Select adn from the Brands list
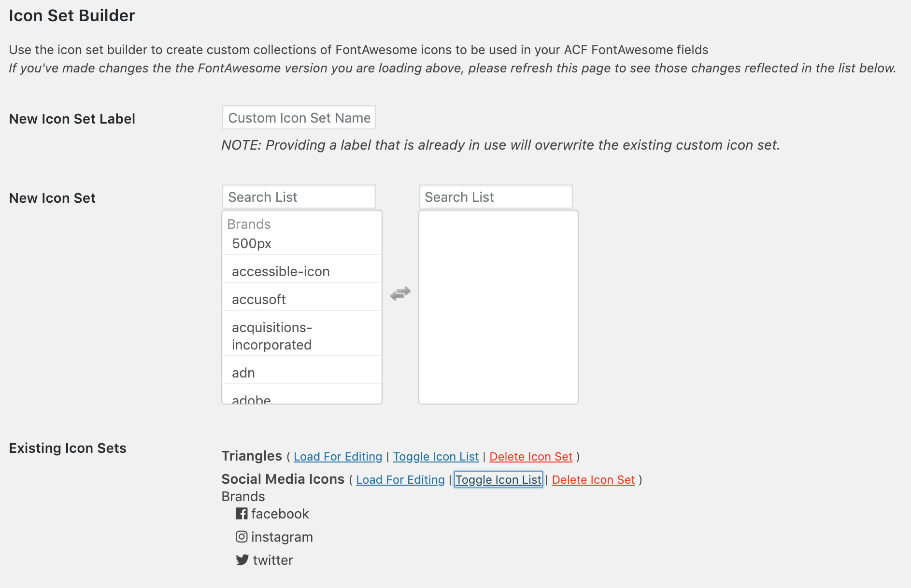This screenshot has width=911, height=588. click(243, 372)
